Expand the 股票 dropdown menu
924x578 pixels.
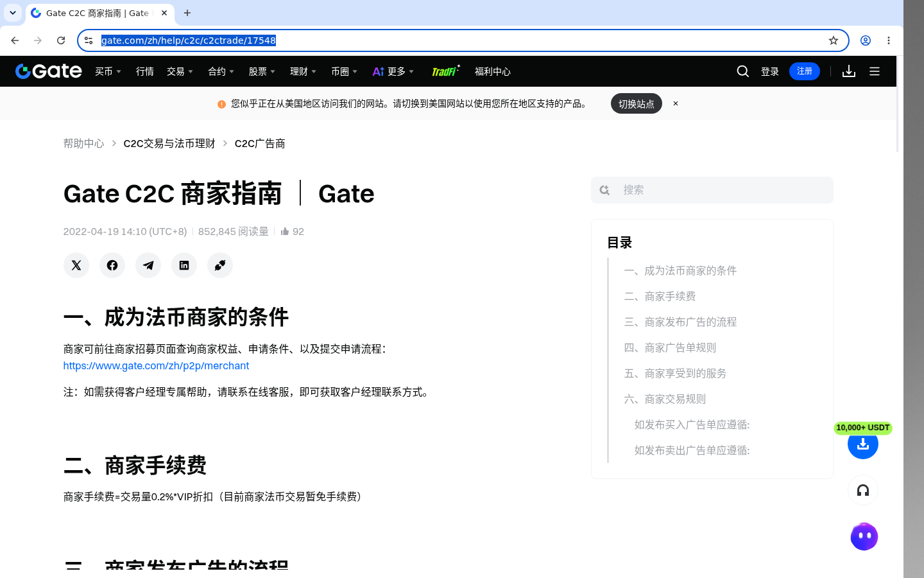262,71
